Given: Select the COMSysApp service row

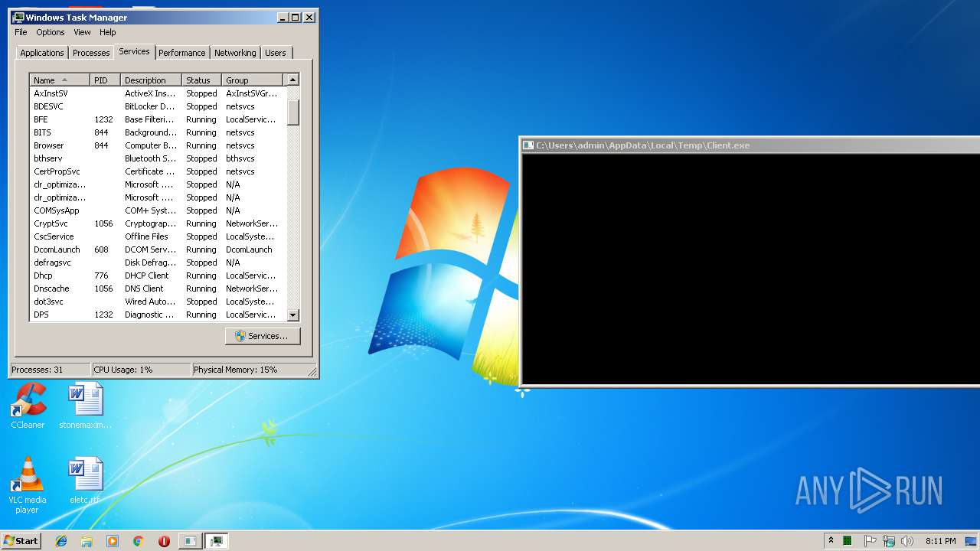Looking at the screenshot, I should point(158,210).
